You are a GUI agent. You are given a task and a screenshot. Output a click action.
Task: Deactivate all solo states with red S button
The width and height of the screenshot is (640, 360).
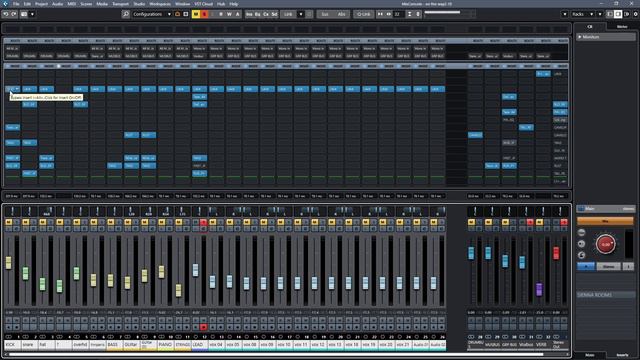coord(204,14)
